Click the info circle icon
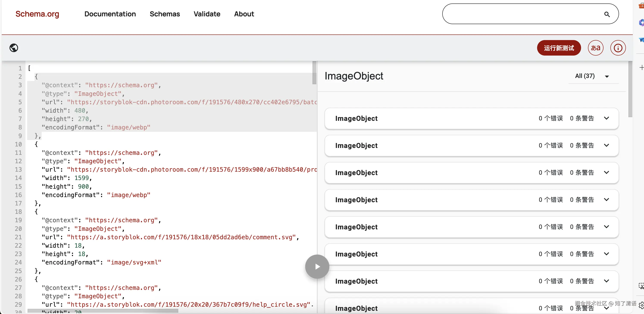 click(x=618, y=48)
